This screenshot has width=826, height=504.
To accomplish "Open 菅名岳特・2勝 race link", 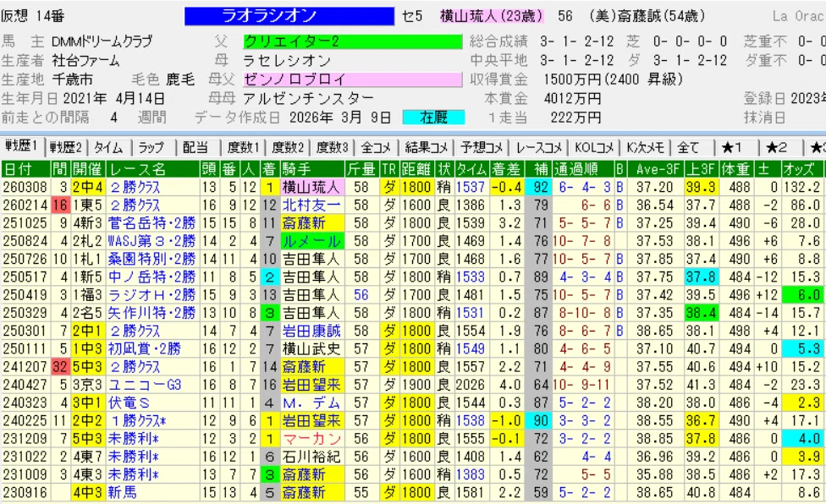I will (x=151, y=223).
